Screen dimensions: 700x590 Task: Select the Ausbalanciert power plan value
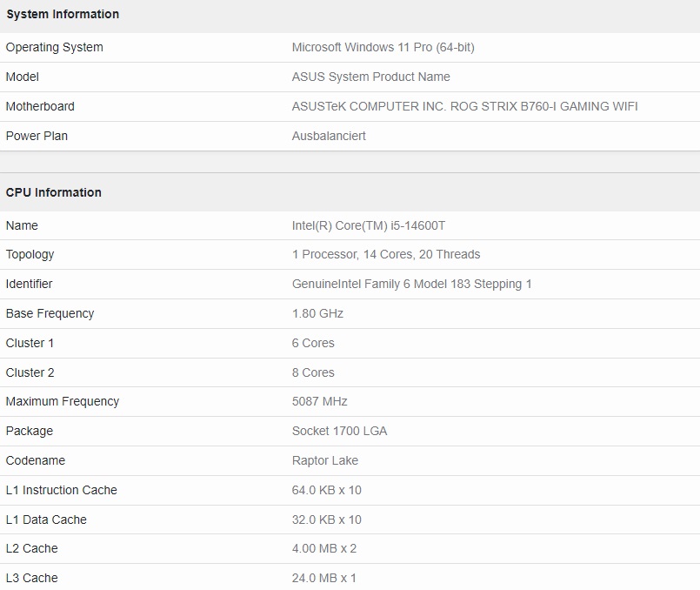[x=329, y=136]
